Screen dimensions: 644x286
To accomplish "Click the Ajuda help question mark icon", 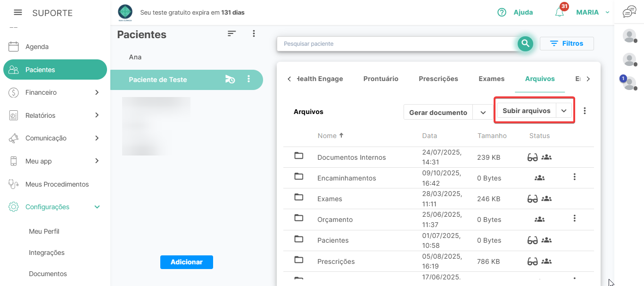I will [x=502, y=13].
